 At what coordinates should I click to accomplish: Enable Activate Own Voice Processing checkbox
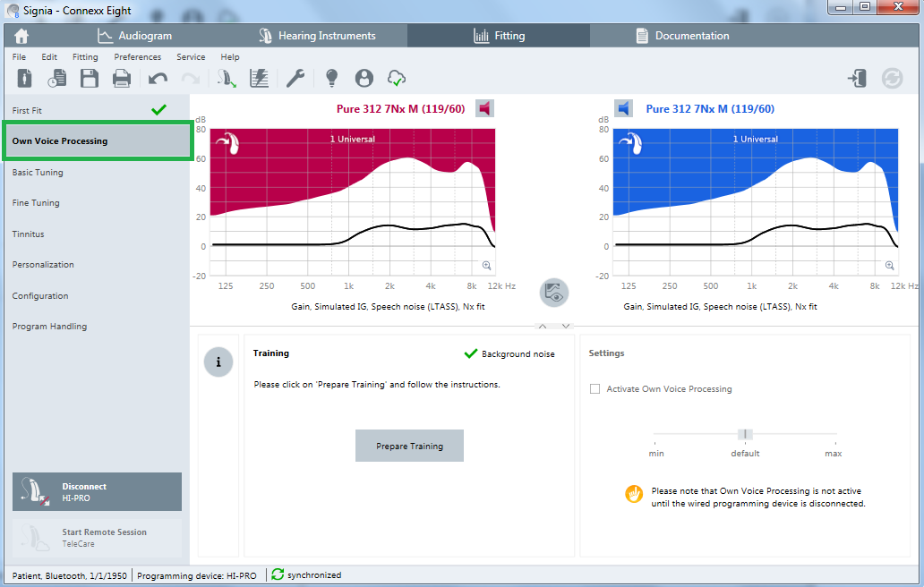click(595, 389)
